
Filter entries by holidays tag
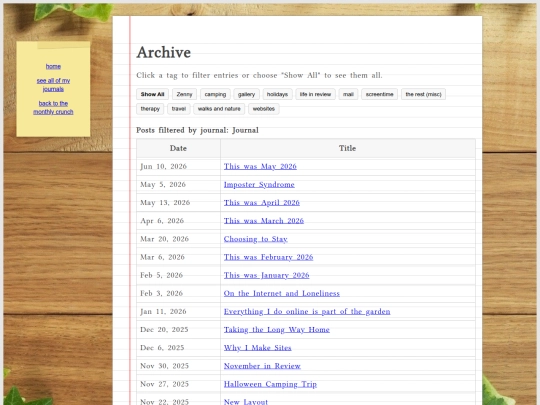click(277, 94)
